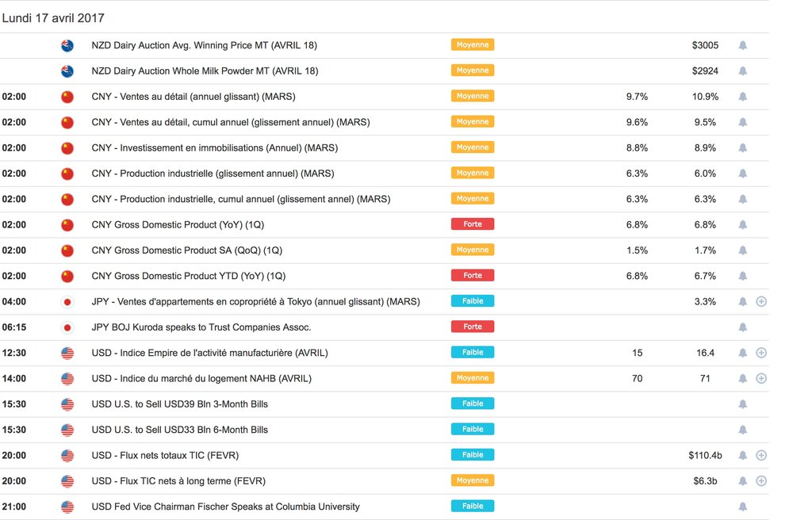This screenshot has width=812, height=520.
Task: Toggle bell alert for Kuroda speech event
Action: click(742, 327)
